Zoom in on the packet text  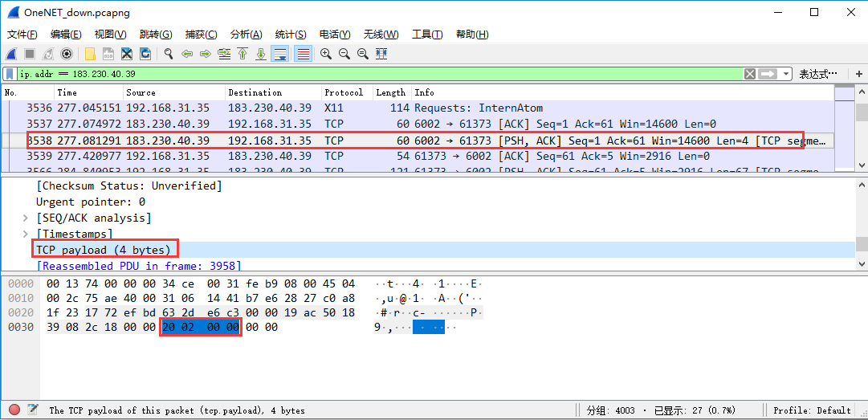(325, 54)
